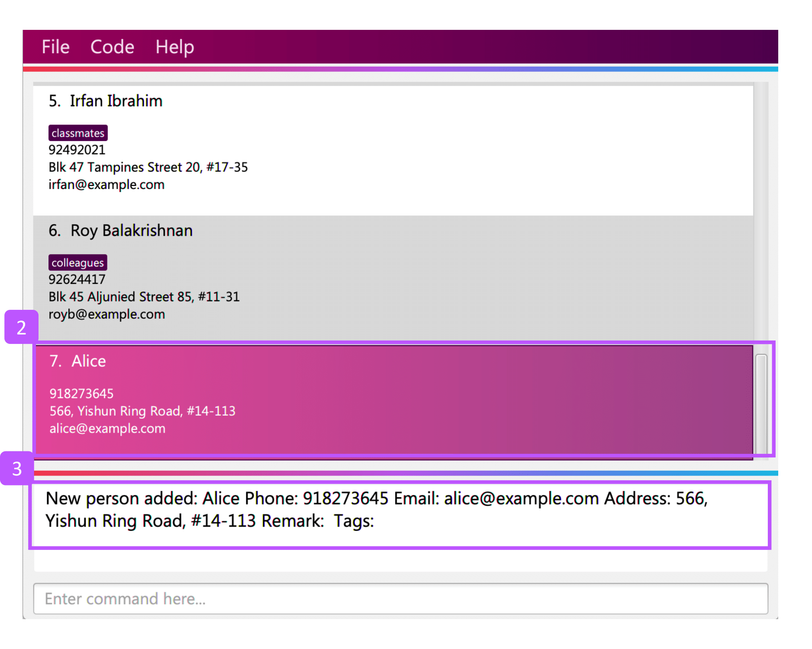Click email irfan@example.com

point(106,185)
